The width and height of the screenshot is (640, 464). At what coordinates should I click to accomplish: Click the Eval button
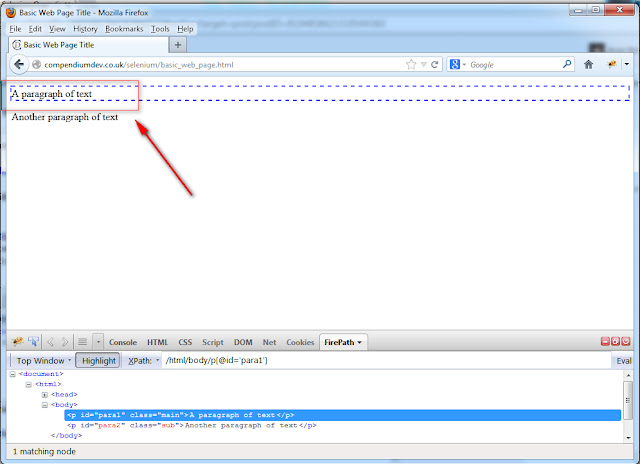[624, 361]
